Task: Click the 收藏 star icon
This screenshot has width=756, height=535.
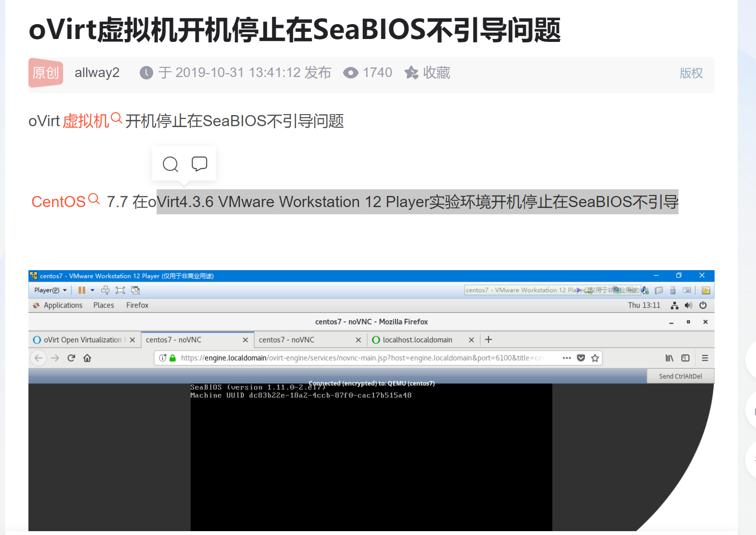Action: 411,73
